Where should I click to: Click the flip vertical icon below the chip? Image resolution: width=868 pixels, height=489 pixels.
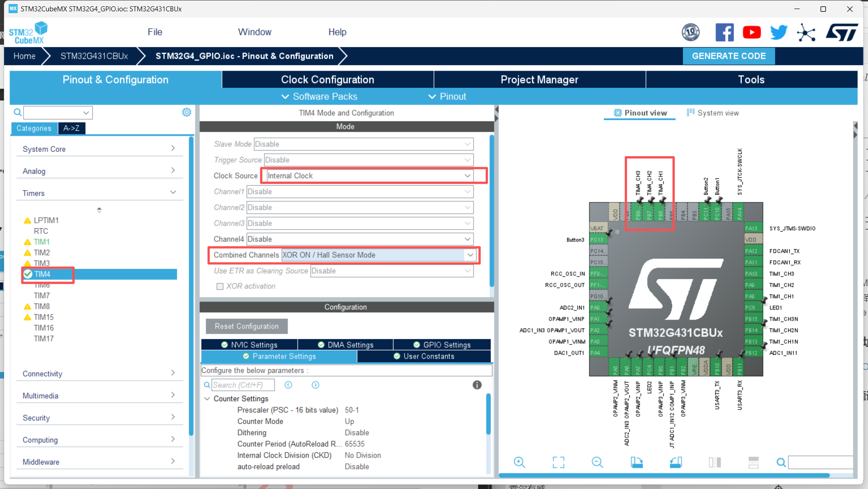pos(754,462)
